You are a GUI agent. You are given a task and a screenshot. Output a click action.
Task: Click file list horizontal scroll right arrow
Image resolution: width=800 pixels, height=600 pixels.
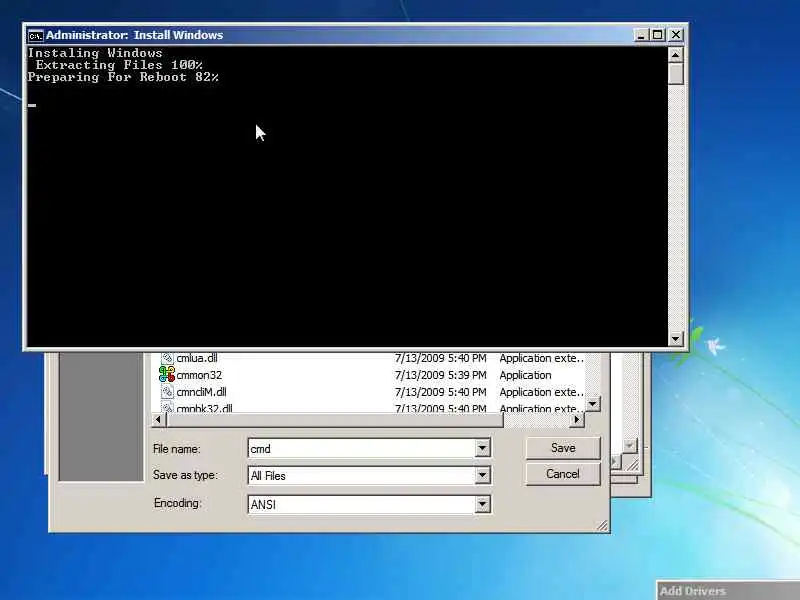[577, 420]
